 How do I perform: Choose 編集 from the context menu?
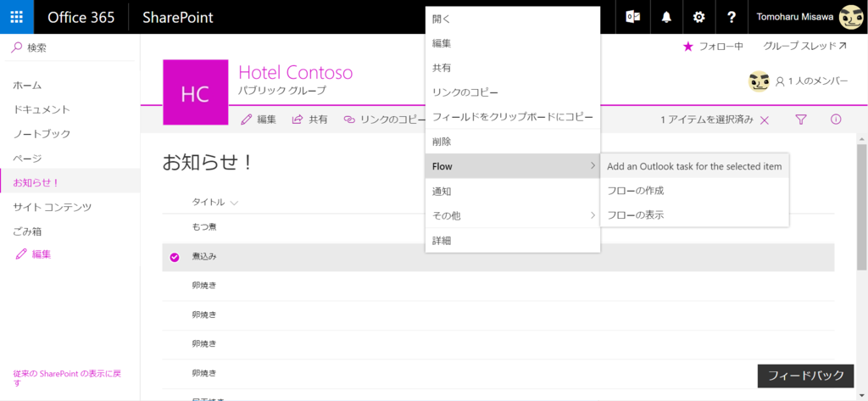click(513, 43)
